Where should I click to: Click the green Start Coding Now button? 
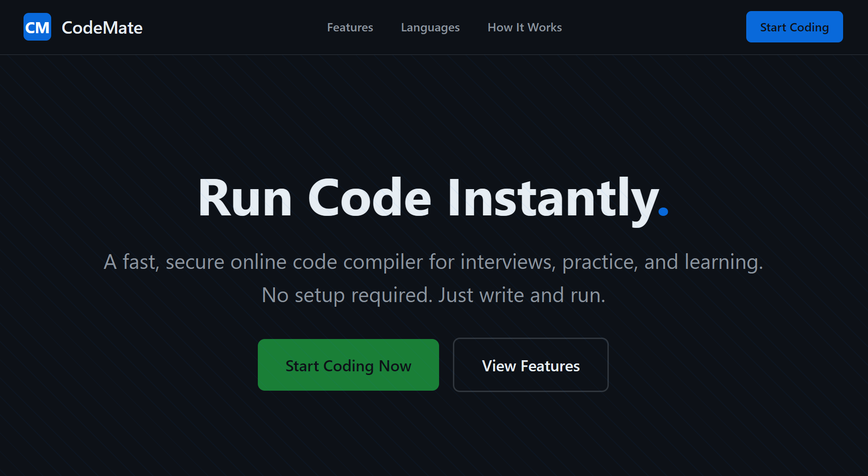pos(348,365)
